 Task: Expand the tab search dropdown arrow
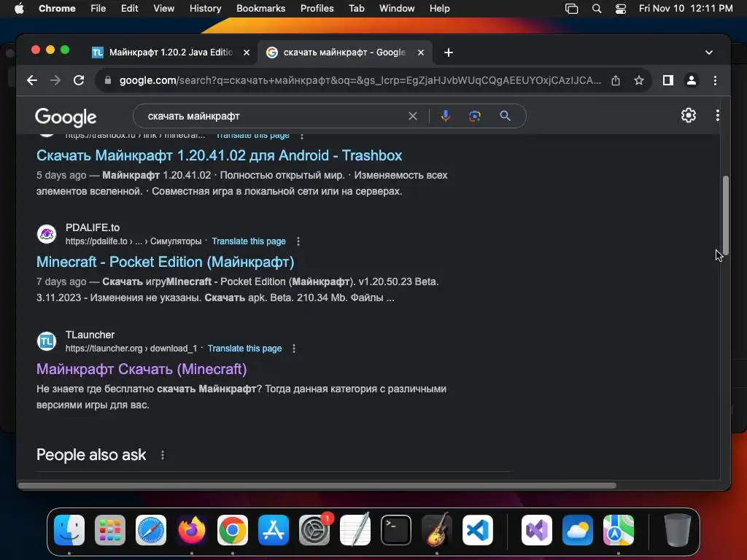pyautogui.click(x=709, y=52)
